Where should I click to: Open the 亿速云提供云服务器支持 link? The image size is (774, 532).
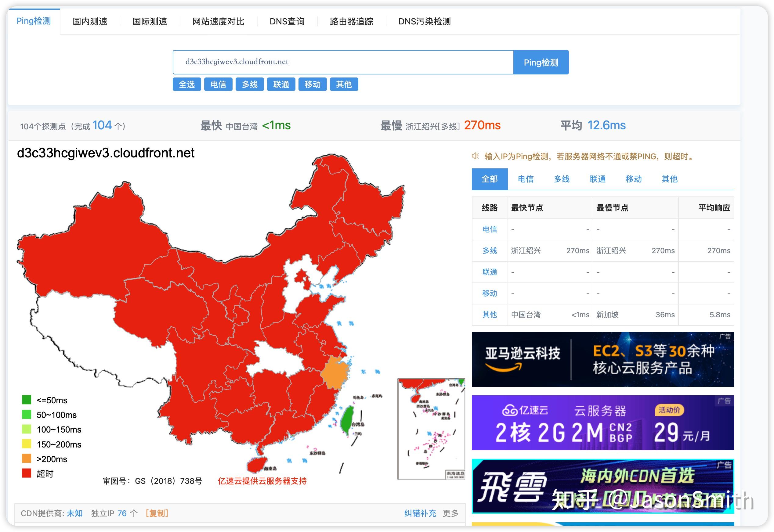coord(262,481)
